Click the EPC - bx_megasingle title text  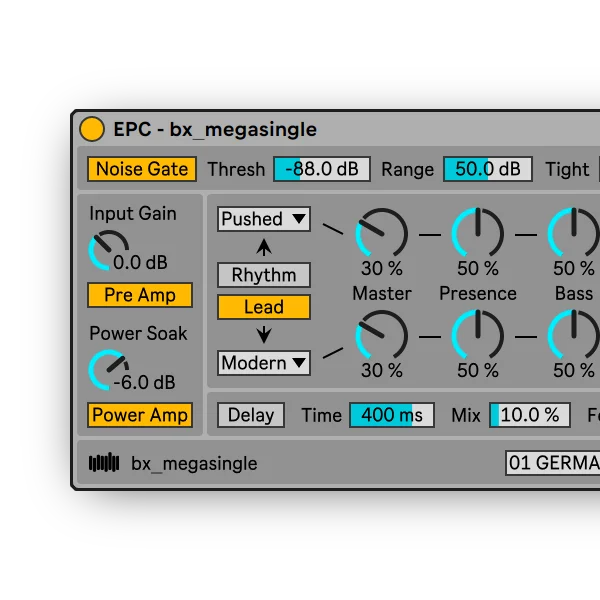(x=215, y=130)
